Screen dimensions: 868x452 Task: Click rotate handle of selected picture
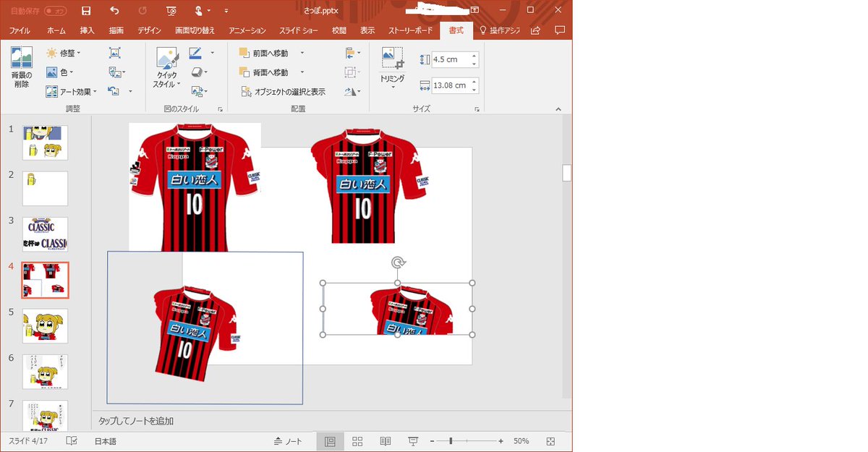397,263
